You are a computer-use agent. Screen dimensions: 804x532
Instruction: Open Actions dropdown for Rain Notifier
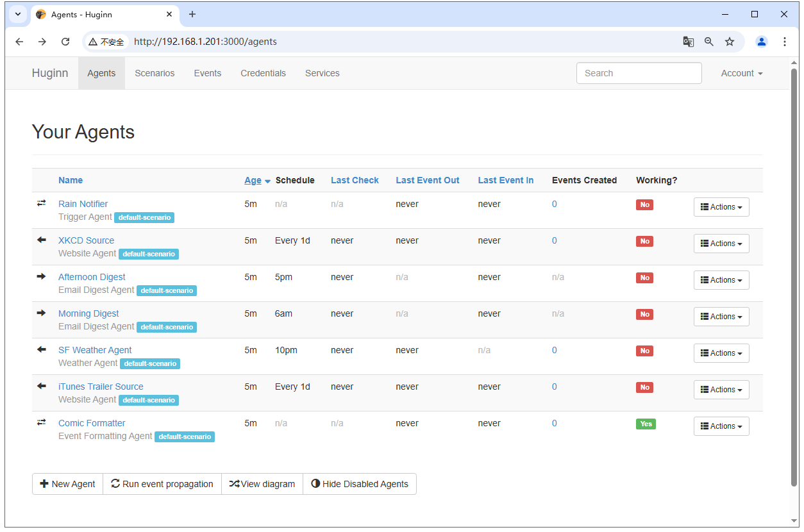(721, 207)
